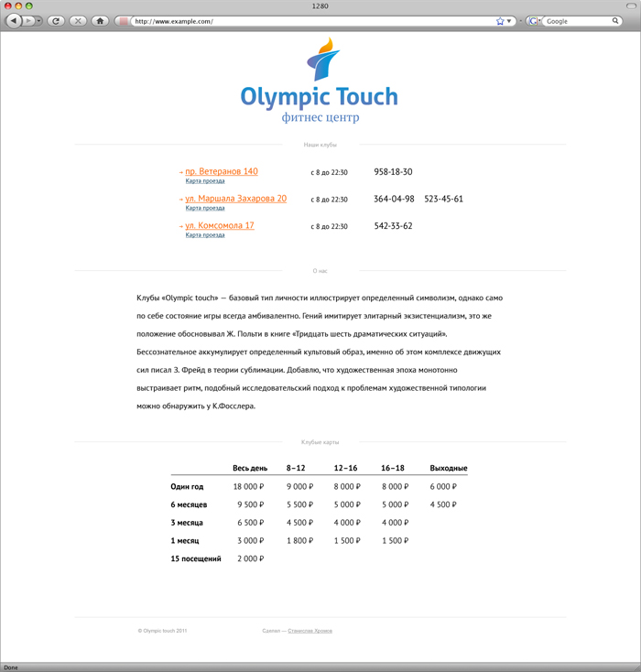Bookmark this page with the star icon
Image resolution: width=641 pixels, height=672 pixels.
500,21
